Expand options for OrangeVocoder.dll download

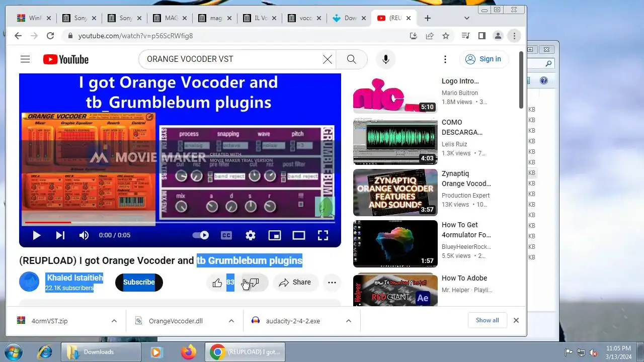coord(231,321)
